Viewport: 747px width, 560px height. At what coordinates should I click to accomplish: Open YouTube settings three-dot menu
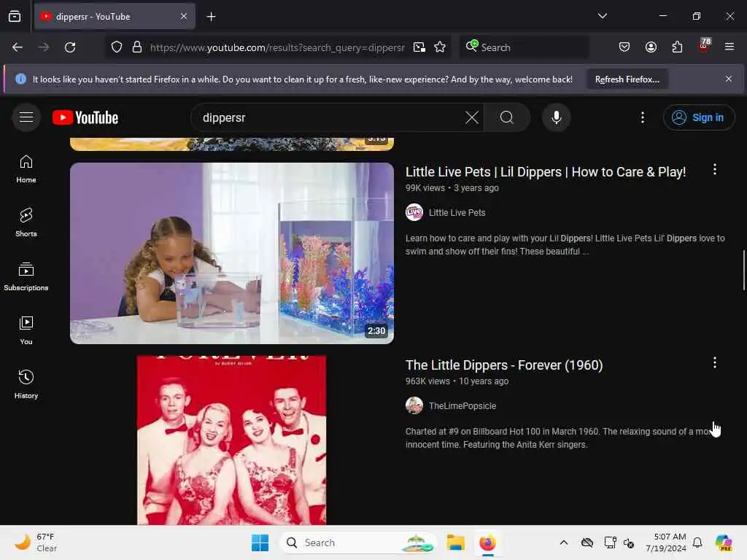[x=643, y=117]
